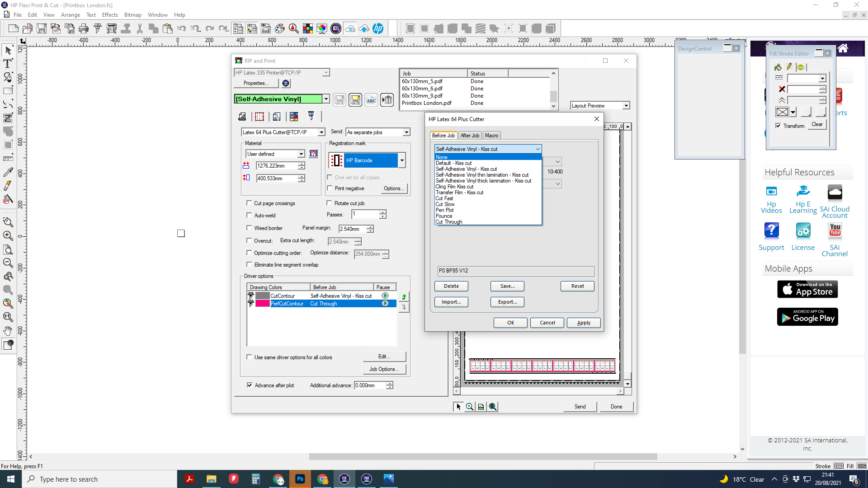The height and width of the screenshot is (488, 868).
Task: Open the Send As separate jobs dropdown
Action: point(406,132)
